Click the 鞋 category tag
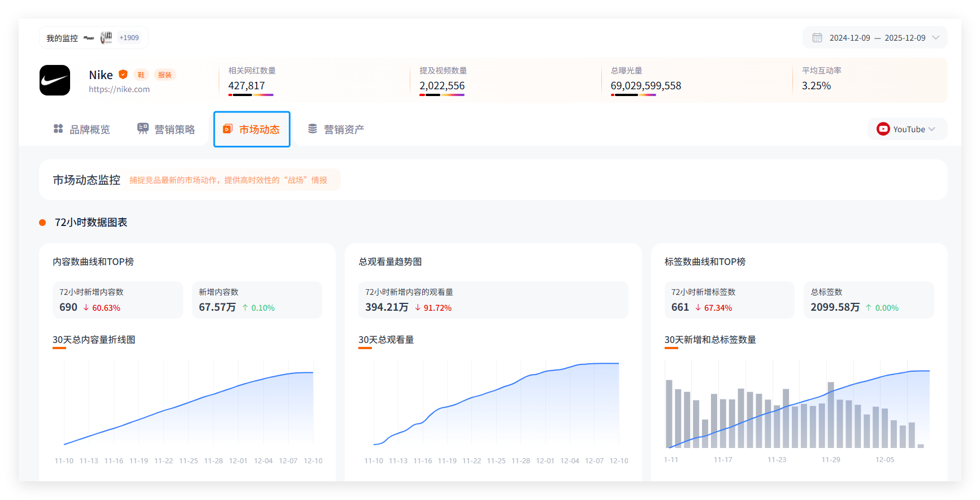The width and height of the screenshot is (980, 500). (x=141, y=75)
